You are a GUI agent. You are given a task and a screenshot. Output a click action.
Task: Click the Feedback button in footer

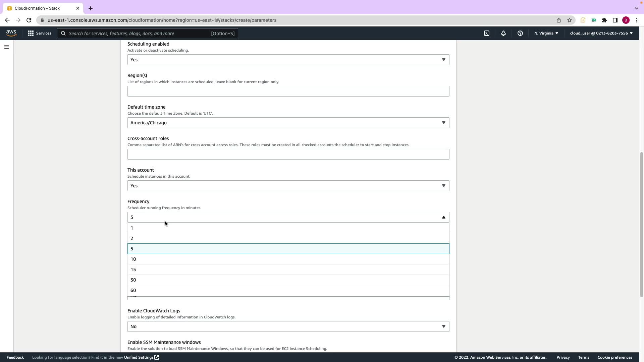[15, 357]
